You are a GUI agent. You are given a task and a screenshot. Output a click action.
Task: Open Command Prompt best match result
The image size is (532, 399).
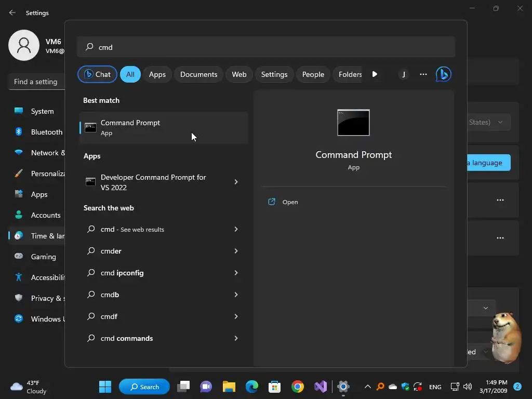[x=164, y=128]
